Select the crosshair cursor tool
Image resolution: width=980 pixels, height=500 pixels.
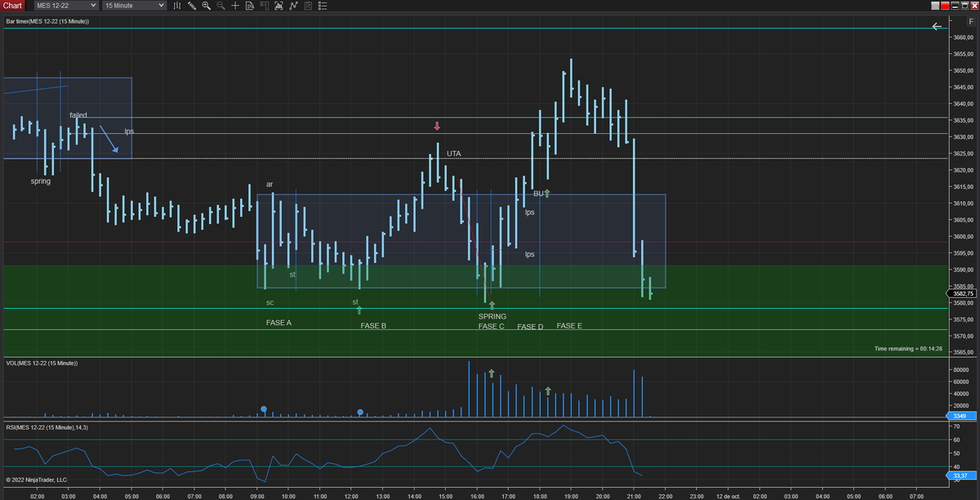[x=235, y=6]
